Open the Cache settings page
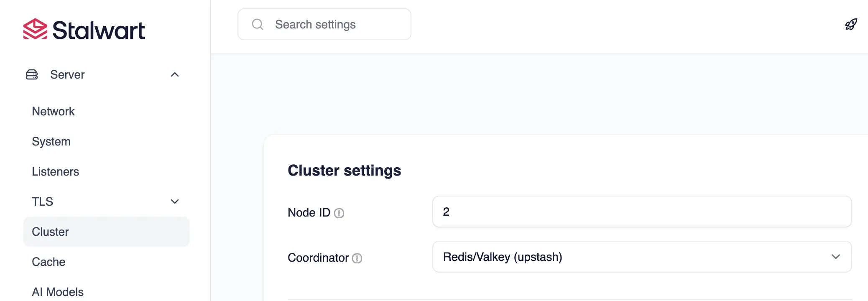This screenshot has height=301, width=868. (49, 262)
